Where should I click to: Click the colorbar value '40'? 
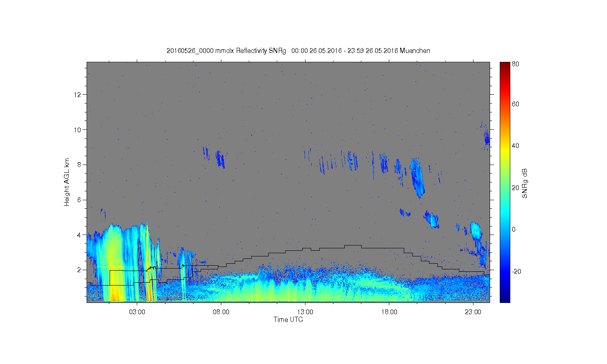(x=516, y=146)
